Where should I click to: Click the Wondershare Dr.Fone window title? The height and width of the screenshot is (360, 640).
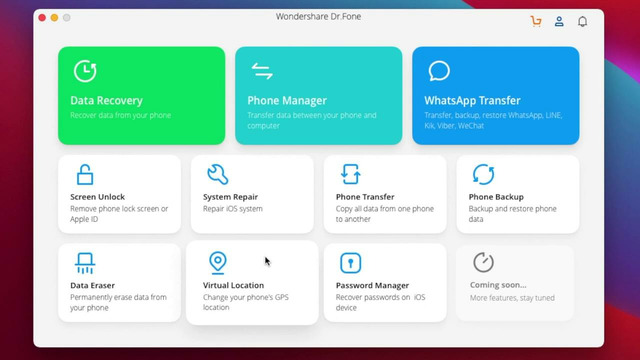pyautogui.click(x=318, y=17)
